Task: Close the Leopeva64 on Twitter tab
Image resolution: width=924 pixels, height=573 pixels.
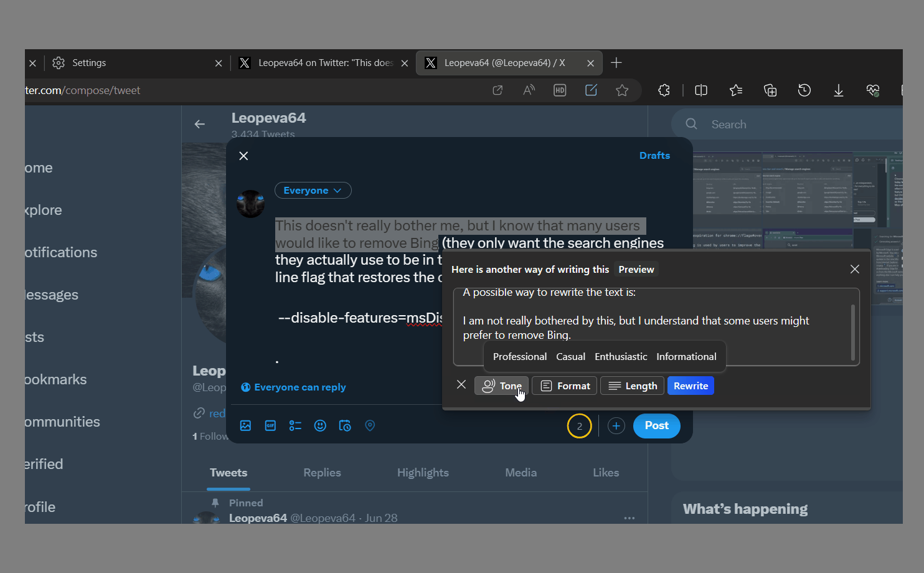Action: (405, 63)
